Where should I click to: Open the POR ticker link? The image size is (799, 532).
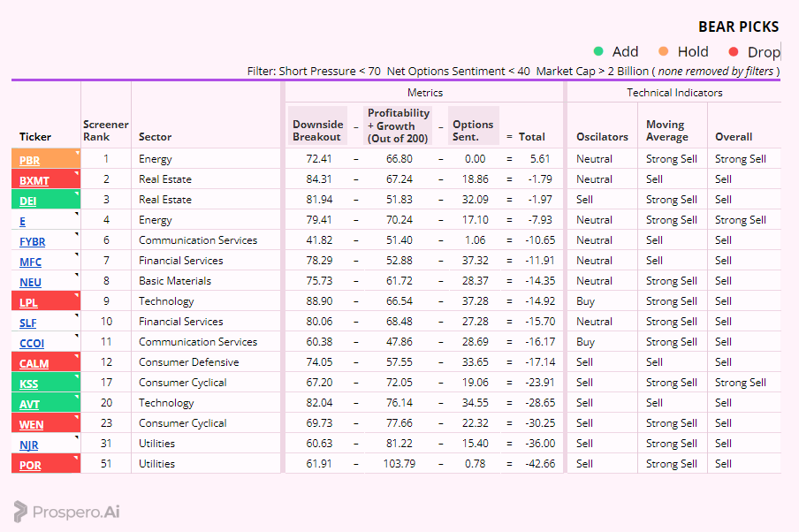click(x=30, y=467)
